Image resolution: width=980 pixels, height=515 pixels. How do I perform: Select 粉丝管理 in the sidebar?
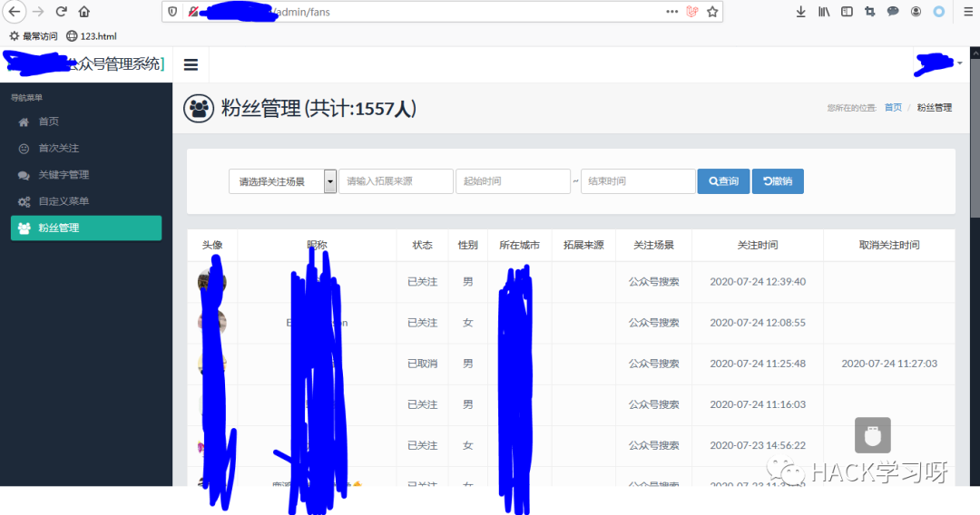(86, 228)
